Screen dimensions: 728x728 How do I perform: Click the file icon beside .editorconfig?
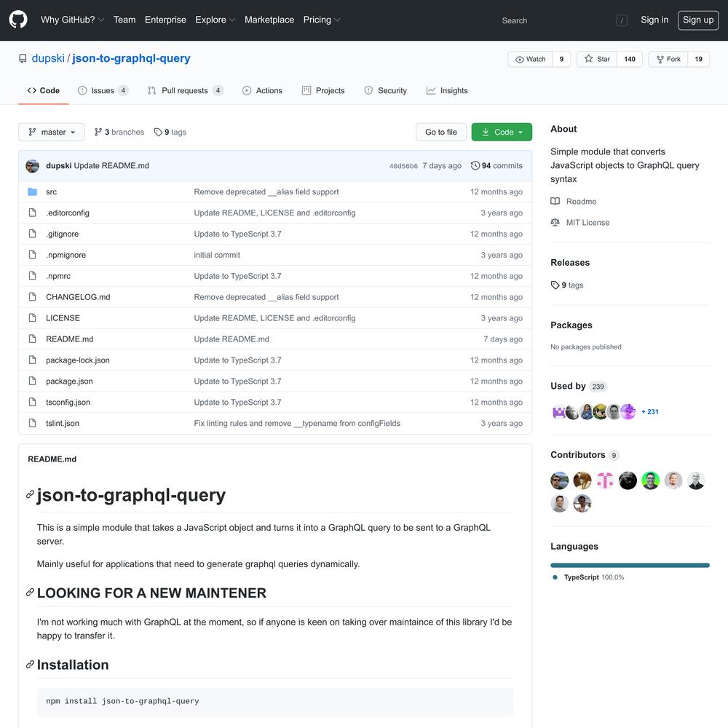32,213
